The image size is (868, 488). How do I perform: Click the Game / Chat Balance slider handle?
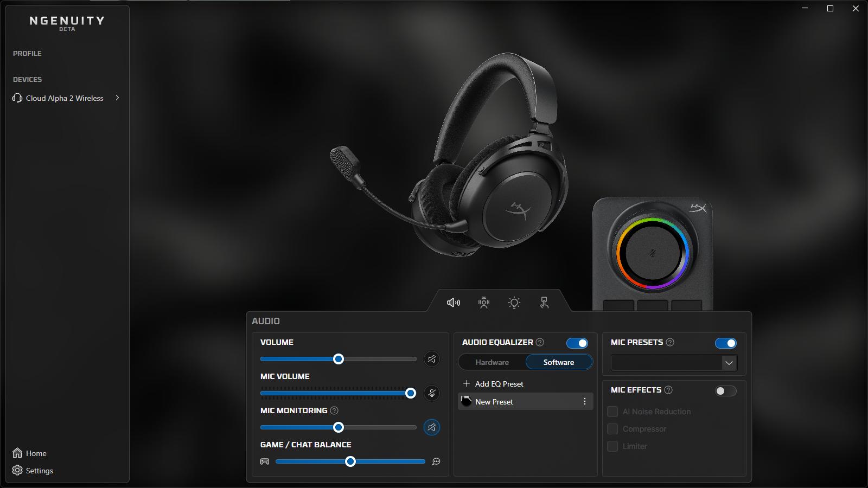pos(350,461)
